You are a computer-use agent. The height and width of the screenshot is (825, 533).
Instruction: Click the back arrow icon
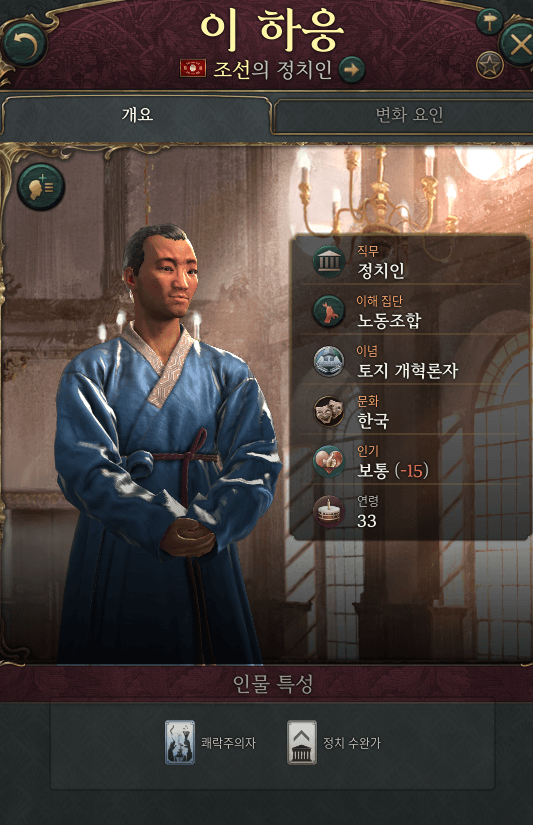coord(25,46)
